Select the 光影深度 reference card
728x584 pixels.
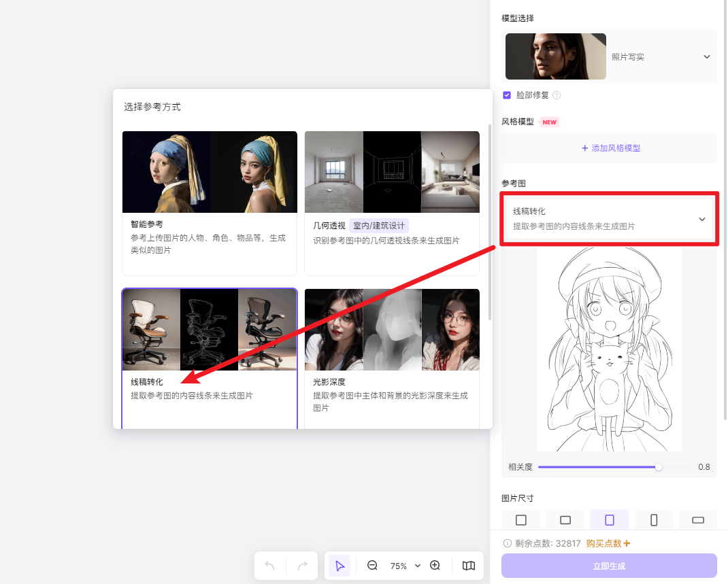click(x=392, y=354)
